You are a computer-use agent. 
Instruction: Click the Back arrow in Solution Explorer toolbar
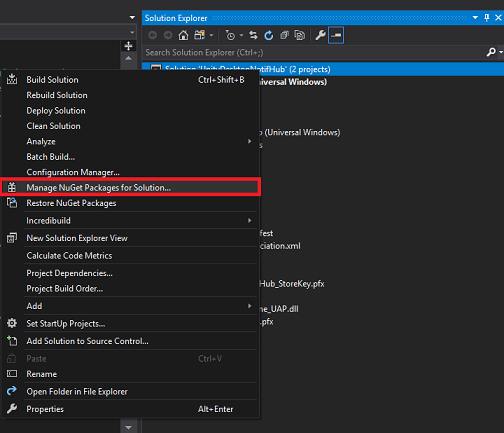coord(153,35)
